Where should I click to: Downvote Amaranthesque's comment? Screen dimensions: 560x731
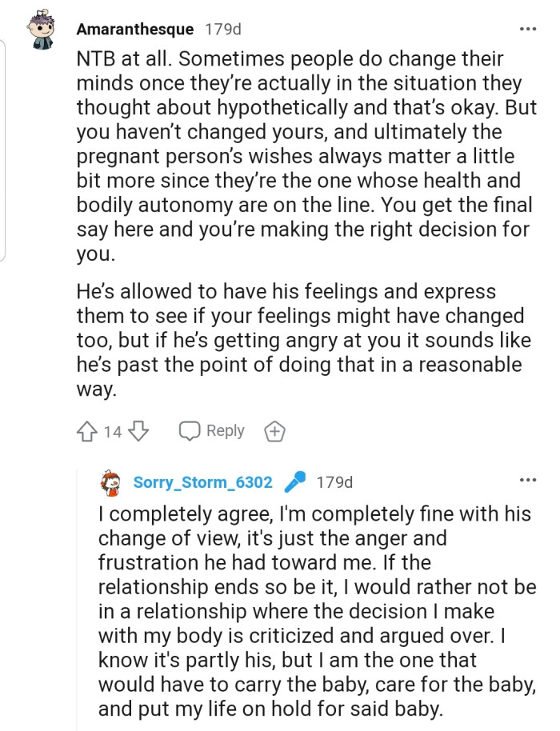[x=138, y=432]
